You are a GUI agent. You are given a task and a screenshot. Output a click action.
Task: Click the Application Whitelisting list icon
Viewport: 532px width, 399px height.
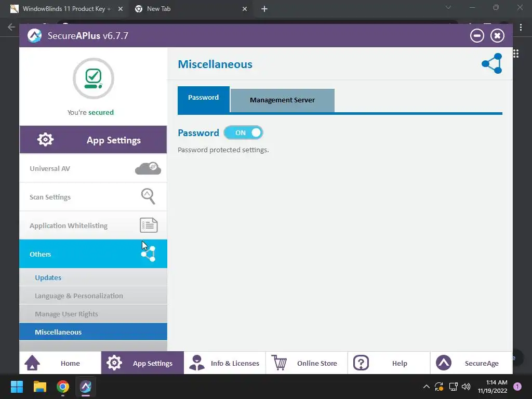coord(149,225)
